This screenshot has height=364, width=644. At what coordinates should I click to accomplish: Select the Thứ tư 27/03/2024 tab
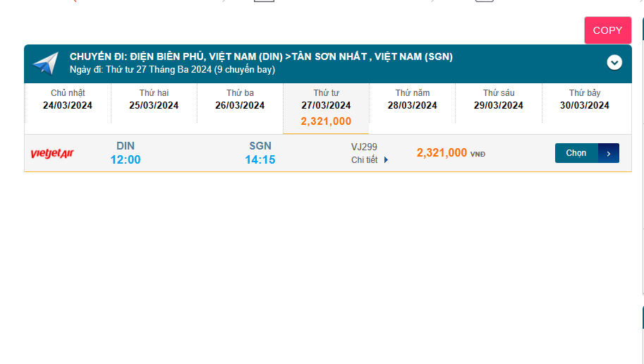point(326,99)
